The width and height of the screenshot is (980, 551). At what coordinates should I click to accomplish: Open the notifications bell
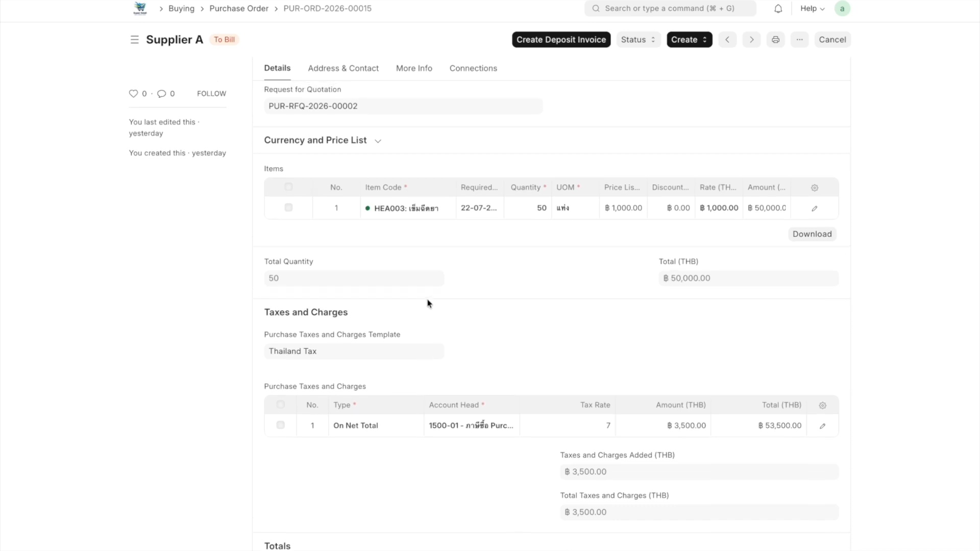778,9
